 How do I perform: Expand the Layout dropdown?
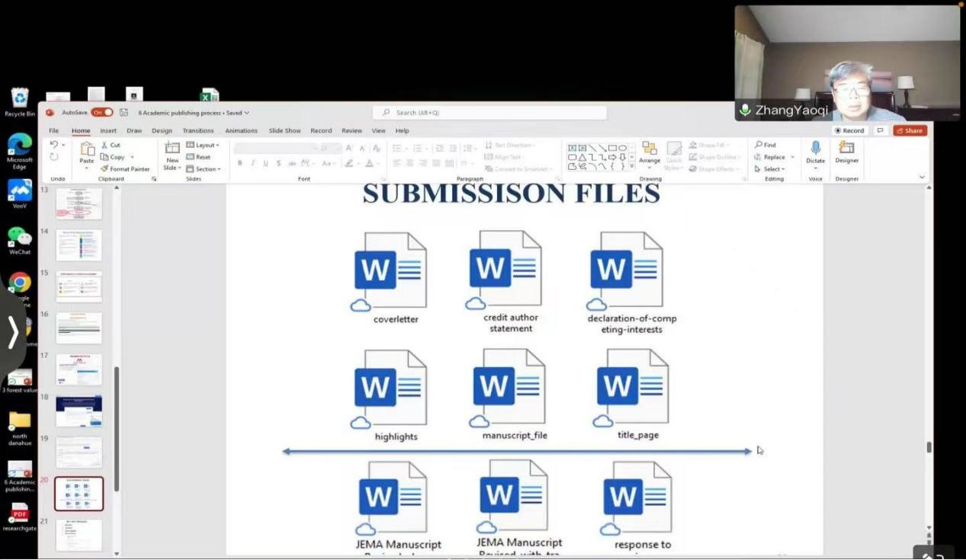pos(203,145)
